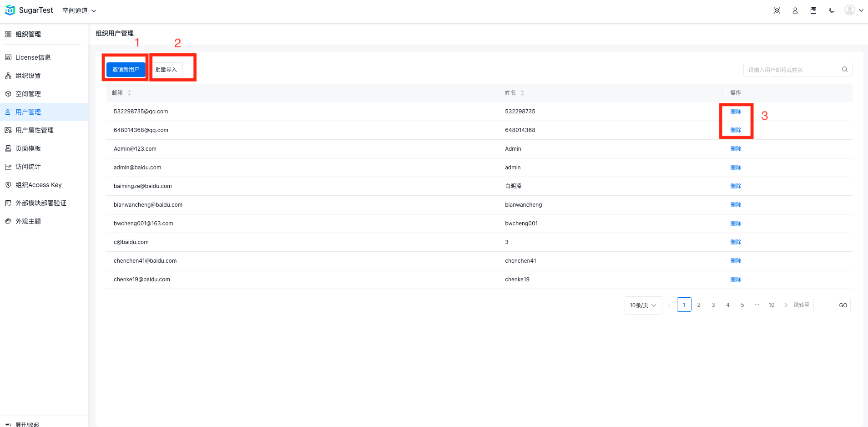Delete user chenke19@baidu.com
The height and width of the screenshot is (427, 868).
[736, 280]
